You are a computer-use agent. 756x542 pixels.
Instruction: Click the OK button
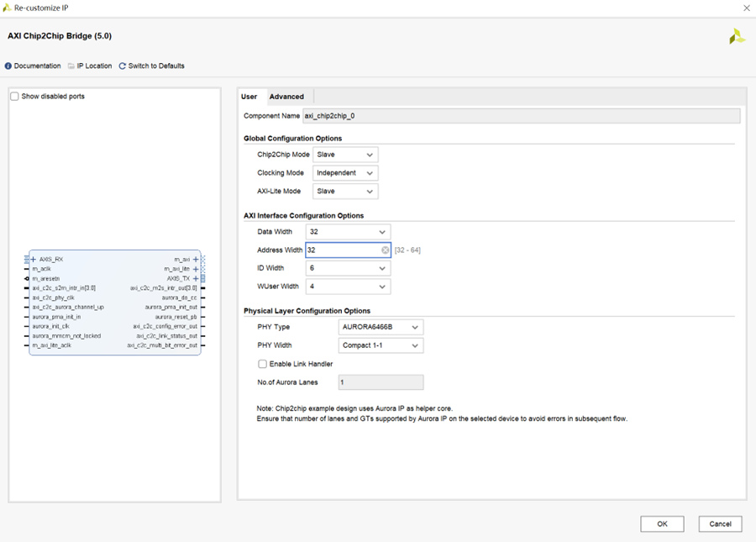click(x=662, y=524)
